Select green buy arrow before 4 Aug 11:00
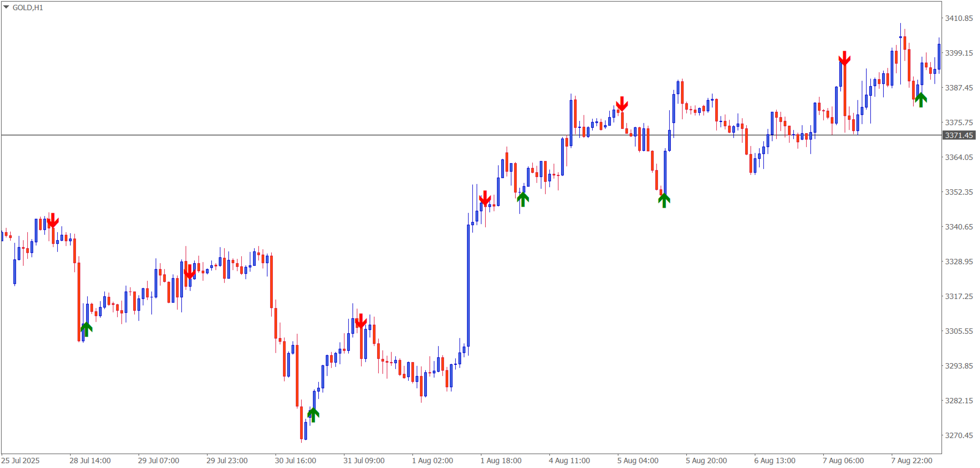 (523, 200)
